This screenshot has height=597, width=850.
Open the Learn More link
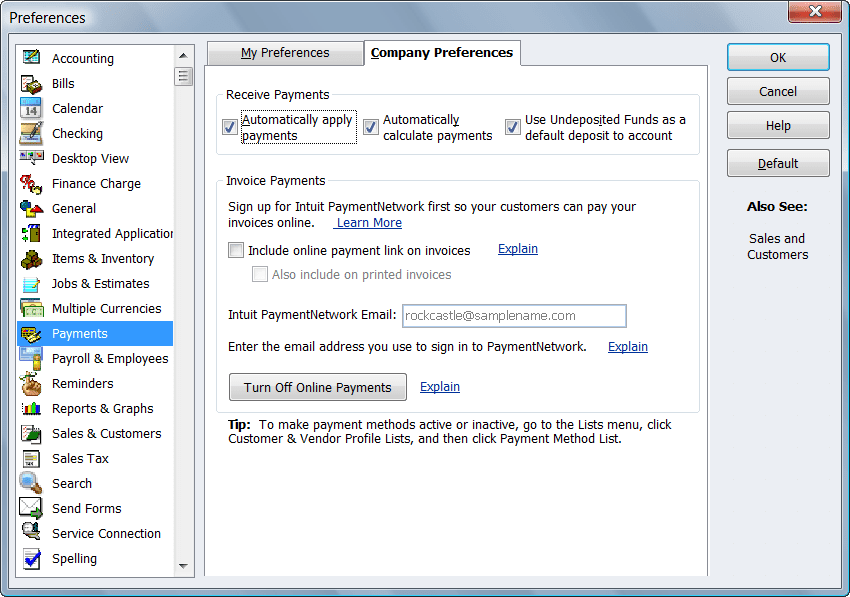(x=368, y=222)
